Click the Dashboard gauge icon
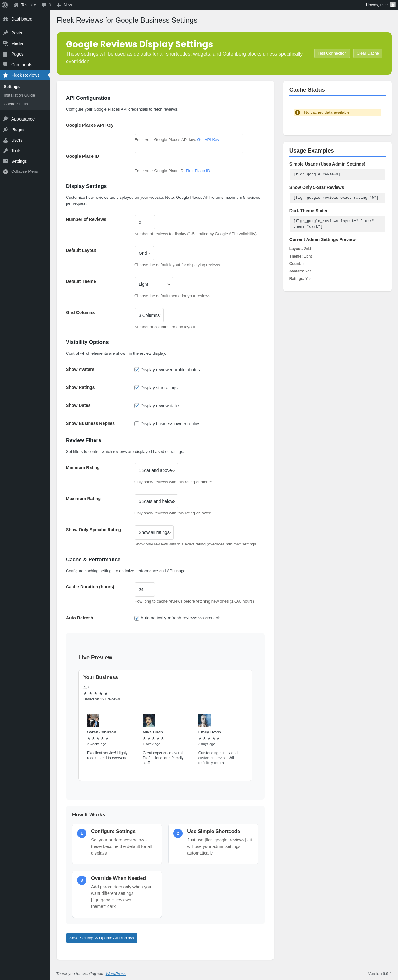 click(6, 19)
